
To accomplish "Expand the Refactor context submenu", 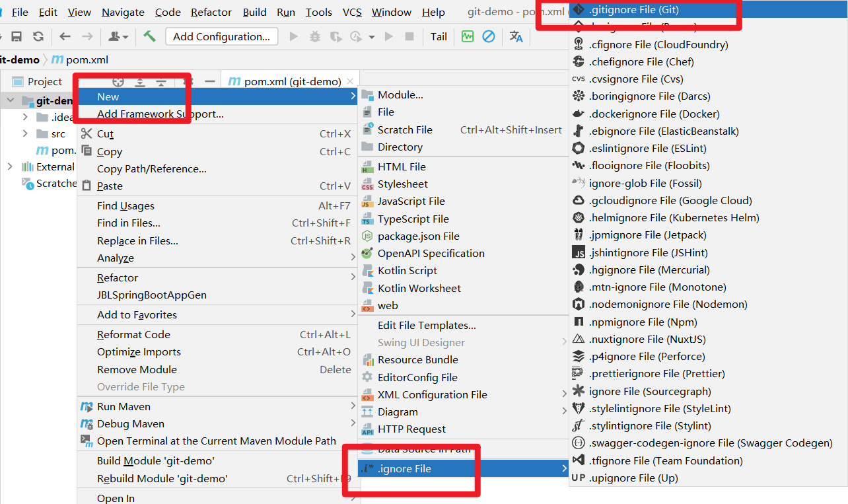I will point(217,277).
